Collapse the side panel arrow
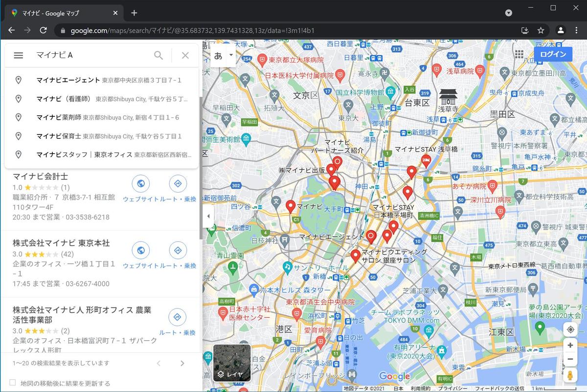 [208, 216]
